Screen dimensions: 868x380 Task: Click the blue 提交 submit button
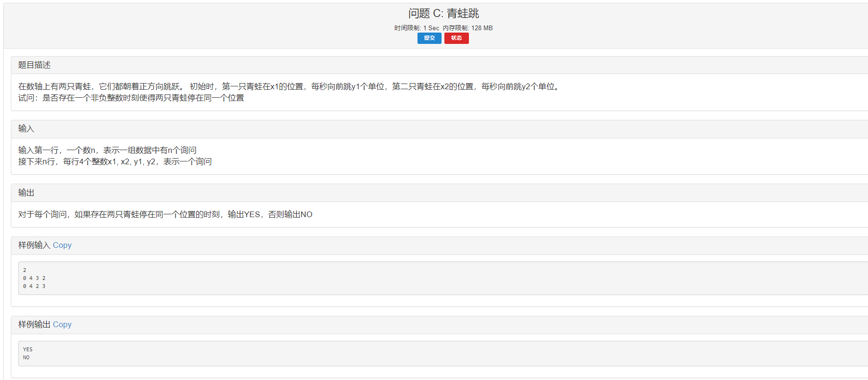pyautogui.click(x=429, y=38)
